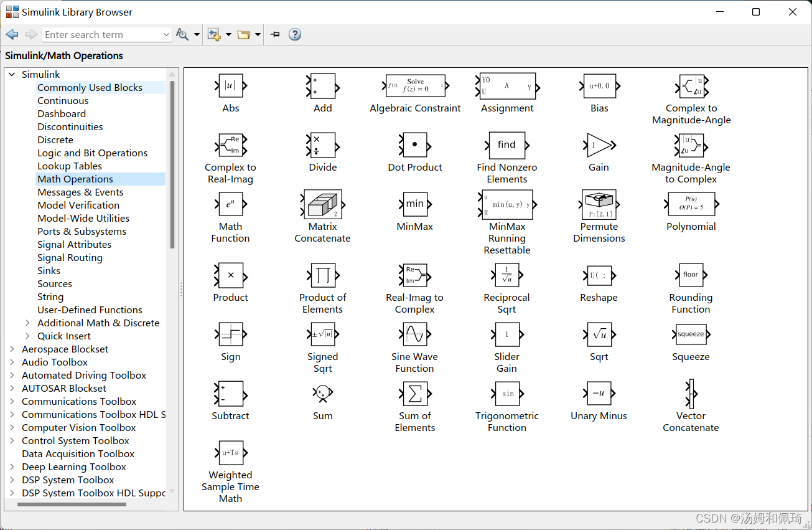
Task: Select the Subtract block icon
Action: [230, 394]
